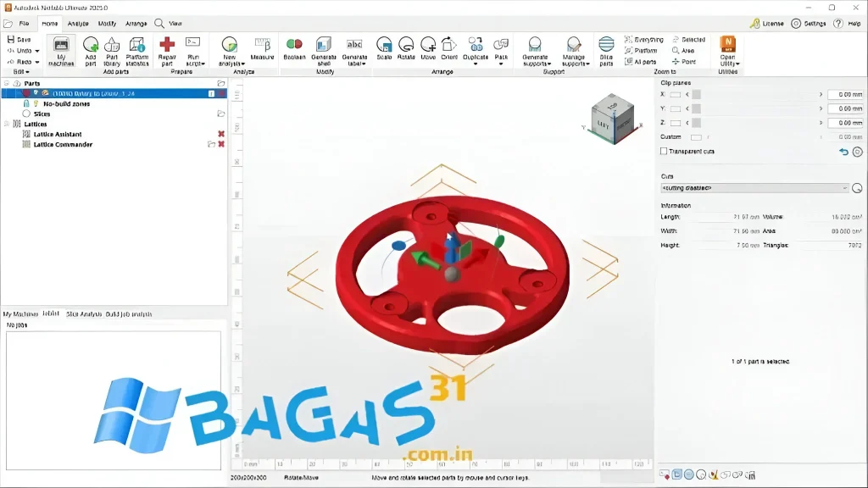Open License from the key icon
The height and width of the screenshot is (488, 868).
(x=755, y=23)
